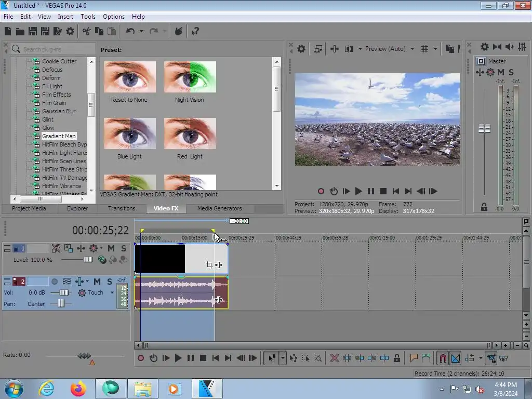Mute the Master bus with M
Image resolution: width=532 pixels, height=399 pixels.
[500, 72]
